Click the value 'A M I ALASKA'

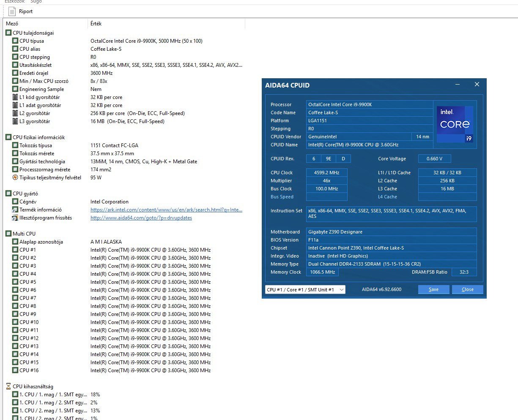click(106, 242)
